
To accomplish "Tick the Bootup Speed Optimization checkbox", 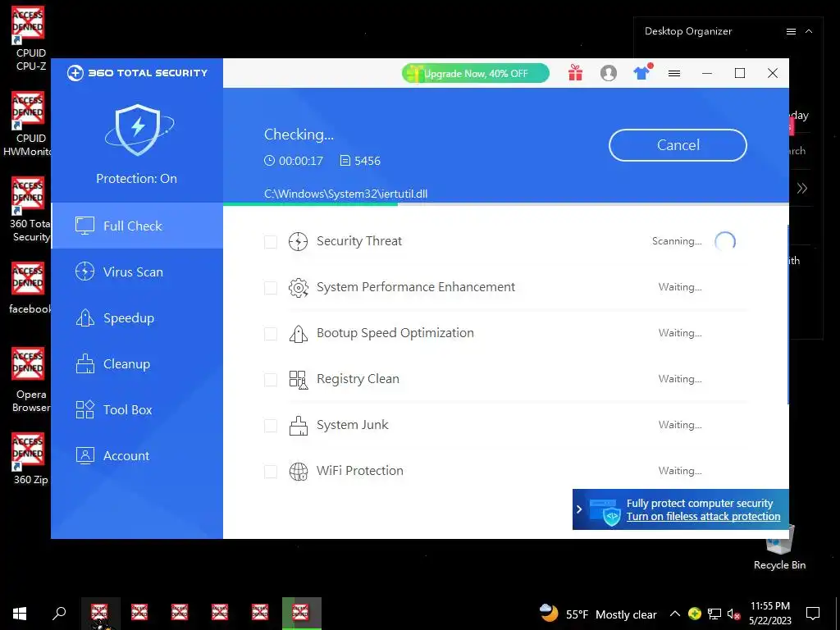I will click(x=271, y=334).
